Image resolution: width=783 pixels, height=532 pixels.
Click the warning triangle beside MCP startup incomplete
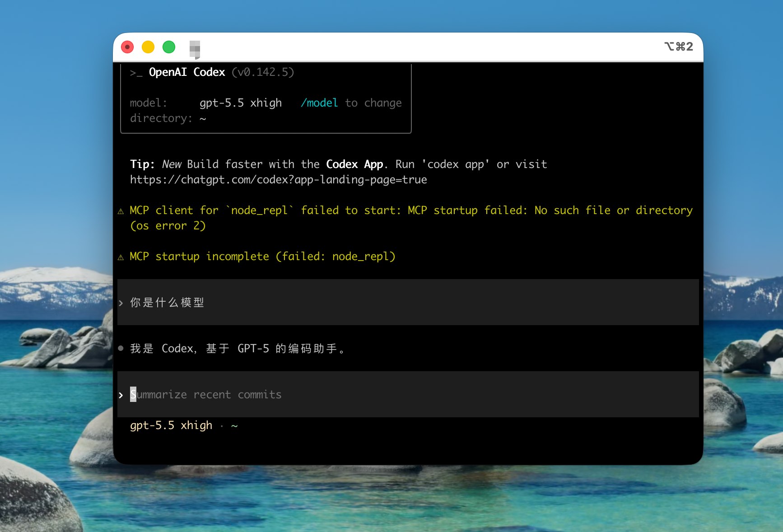pyautogui.click(x=121, y=257)
